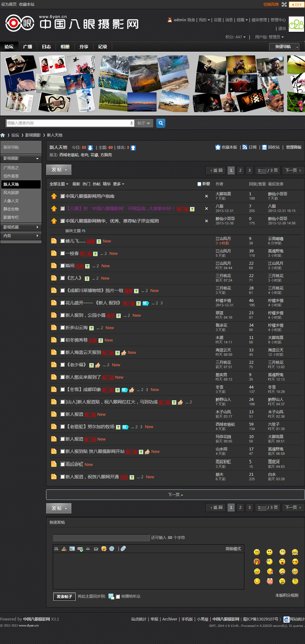Expand the 积分: 447 dropdown
This screenshot has width=305, height=644.
(x=235, y=37)
